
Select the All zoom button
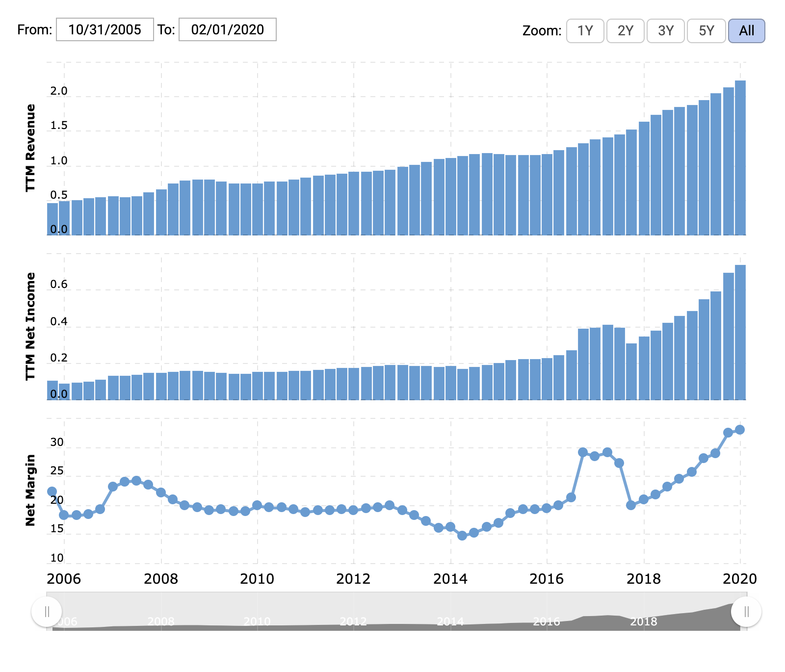[x=747, y=31]
